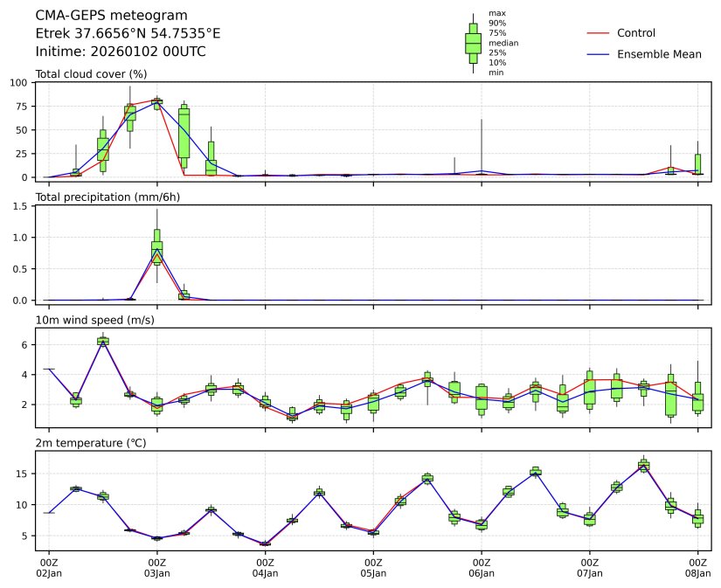The width and height of the screenshot is (721, 588).
Task: Click the Initime 20260102 00UTC text
Action: click(121, 52)
